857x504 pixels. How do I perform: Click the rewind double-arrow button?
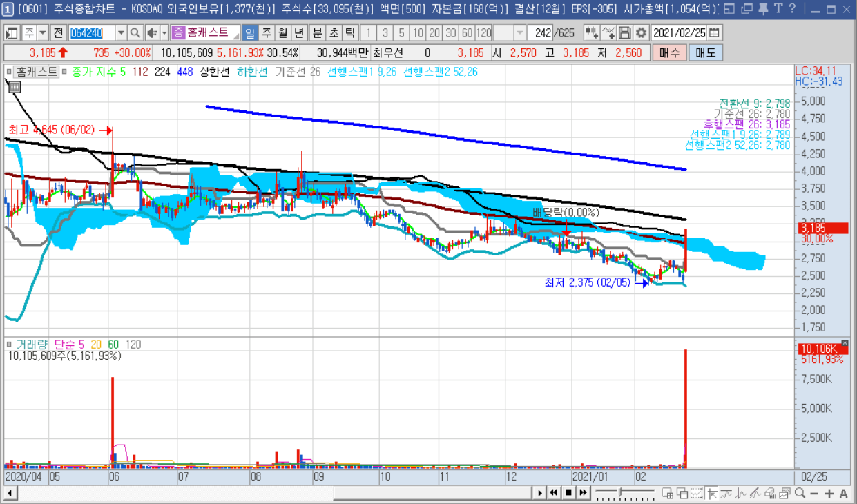[x=553, y=493]
